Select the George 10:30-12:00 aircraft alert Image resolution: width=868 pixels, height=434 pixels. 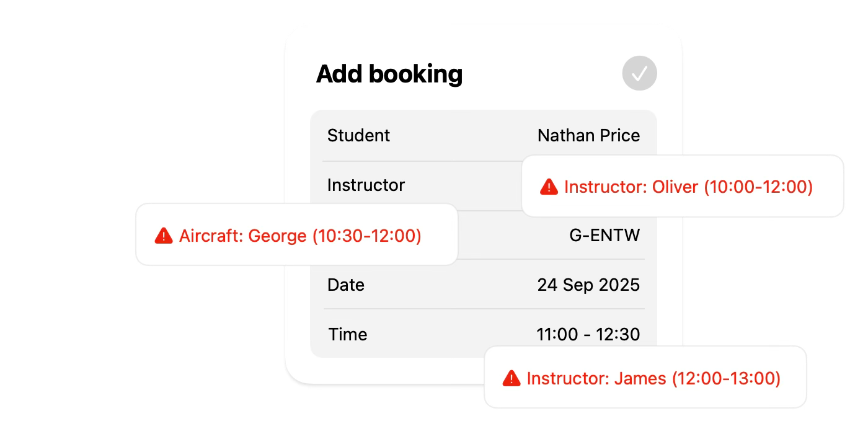tap(296, 235)
